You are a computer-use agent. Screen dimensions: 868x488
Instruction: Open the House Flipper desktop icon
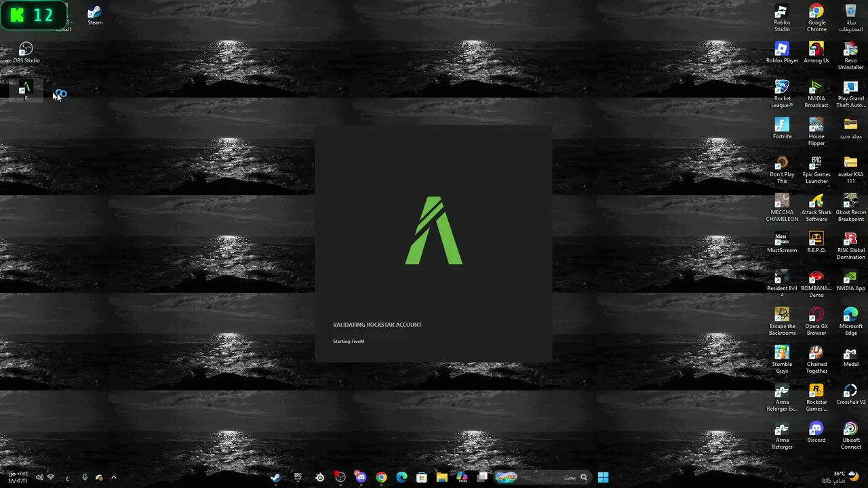[x=816, y=132]
